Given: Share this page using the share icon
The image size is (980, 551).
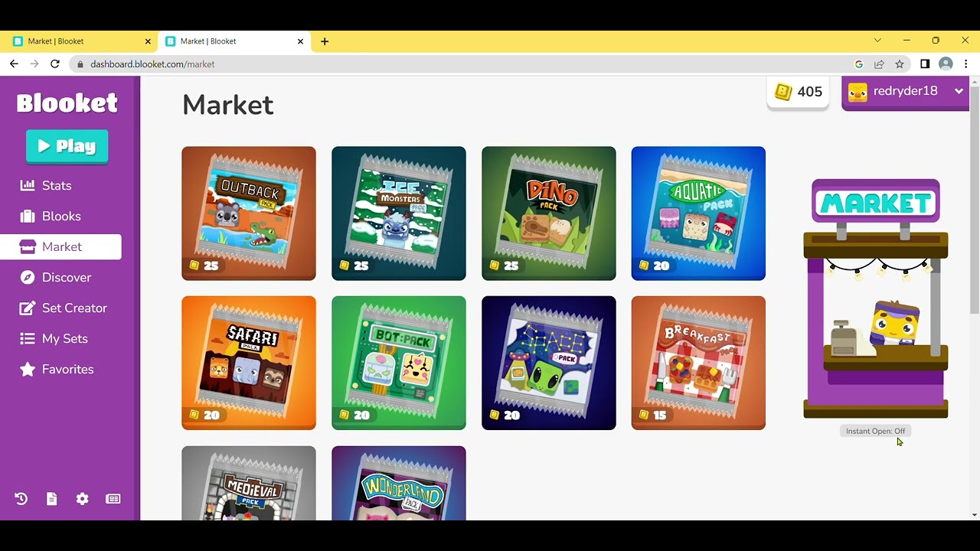Looking at the screenshot, I should [x=879, y=64].
